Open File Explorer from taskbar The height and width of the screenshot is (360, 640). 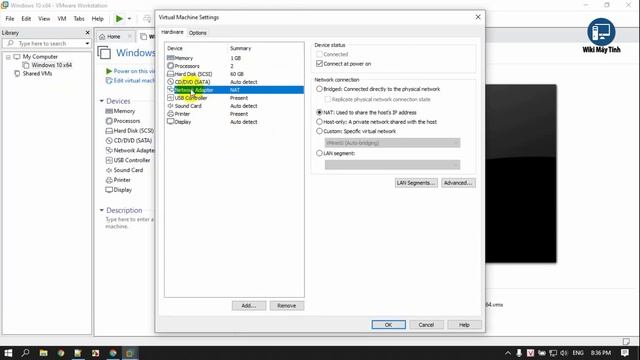(x=43, y=353)
